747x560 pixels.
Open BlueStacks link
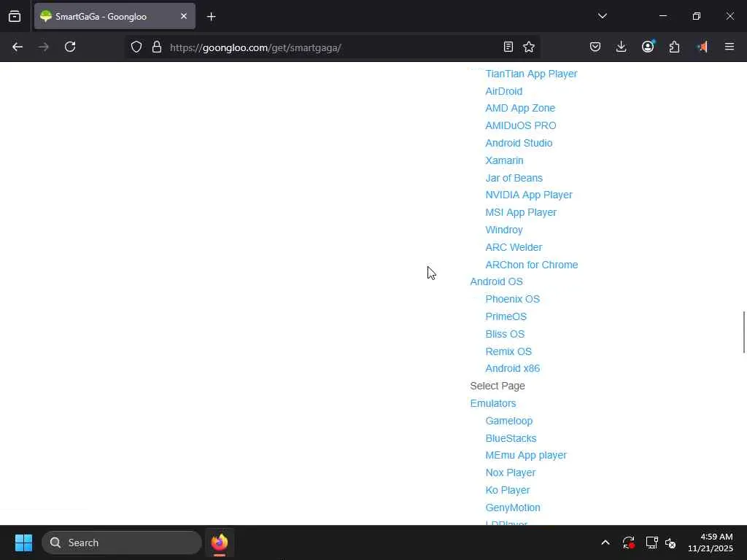point(511,438)
